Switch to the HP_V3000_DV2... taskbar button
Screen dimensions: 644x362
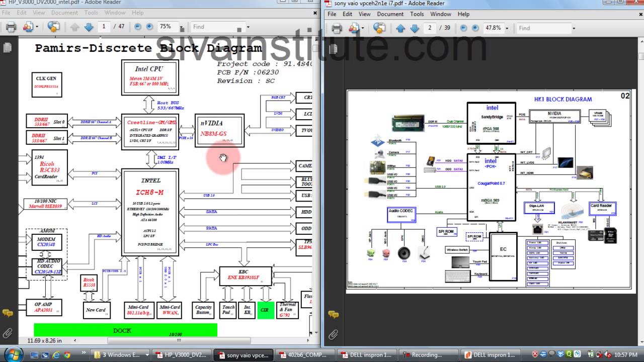[181, 355]
